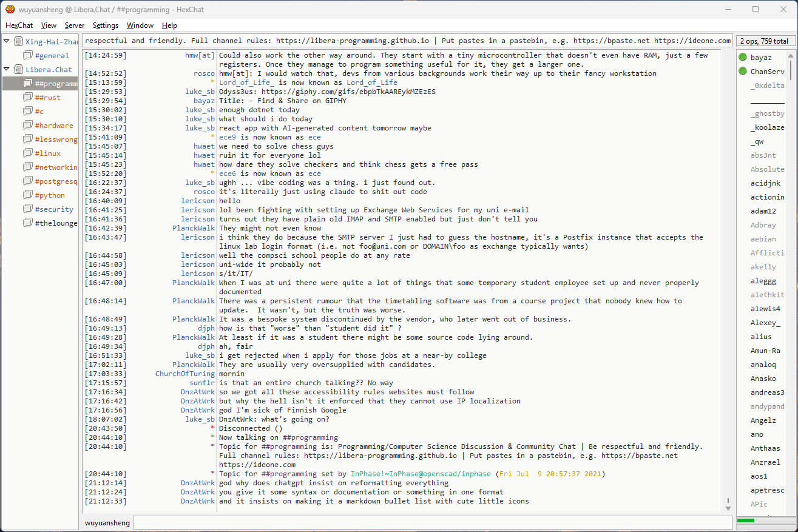Switch to the #linux channel
798x532 pixels.
click(47, 153)
